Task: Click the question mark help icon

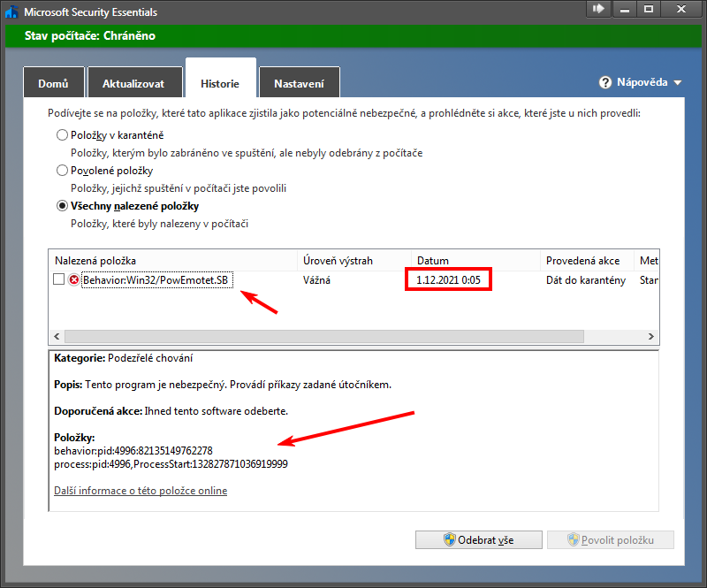Action: pos(605,82)
